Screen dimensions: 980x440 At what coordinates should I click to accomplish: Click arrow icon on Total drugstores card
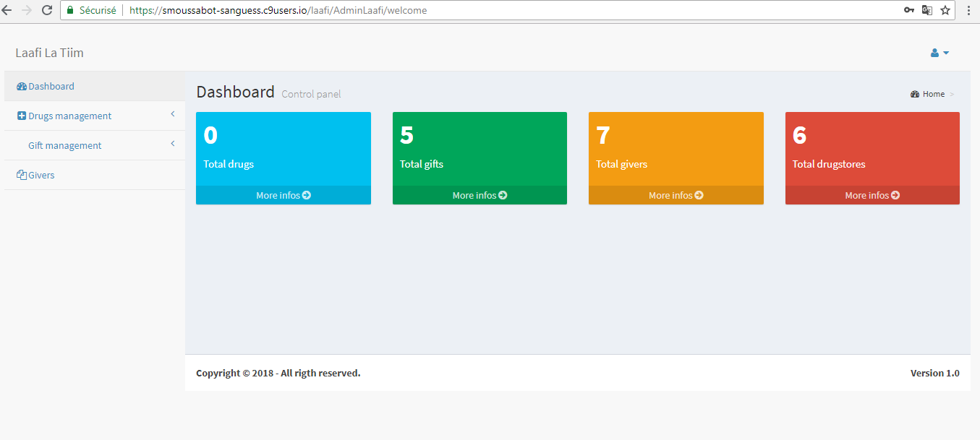pos(895,195)
